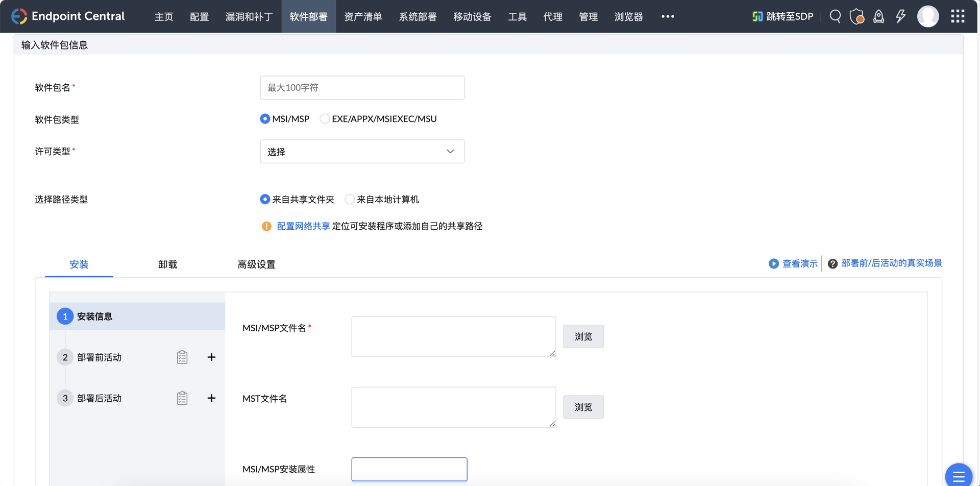Screen dimensions: 980x486
Task: Click template clipboard icon beside 部署前活动
Action: pyautogui.click(x=182, y=357)
